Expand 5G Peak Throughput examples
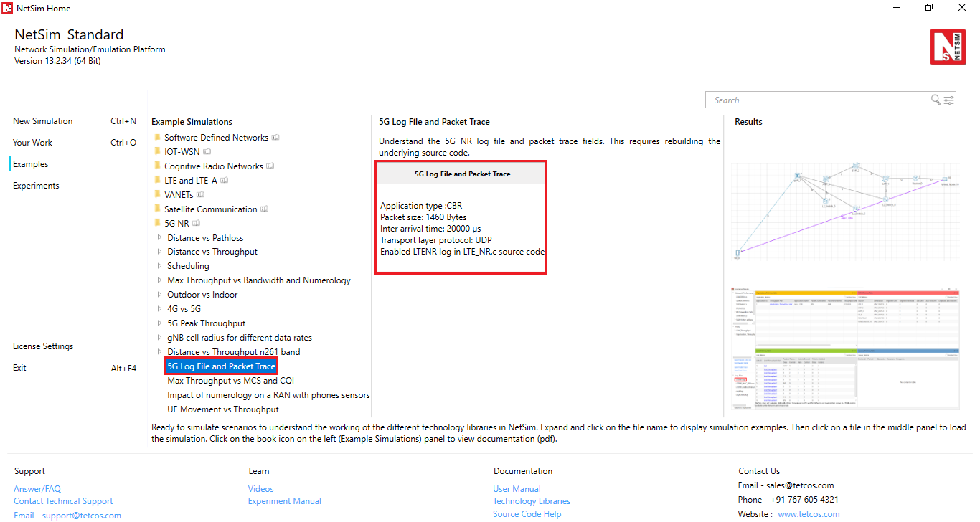 (159, 323)
